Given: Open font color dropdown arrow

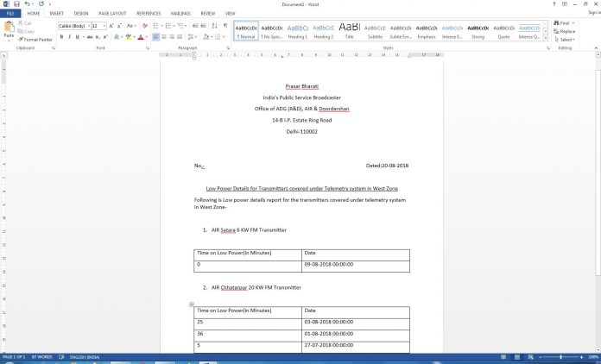Looking at the screenshot, I should click(147, 37).
